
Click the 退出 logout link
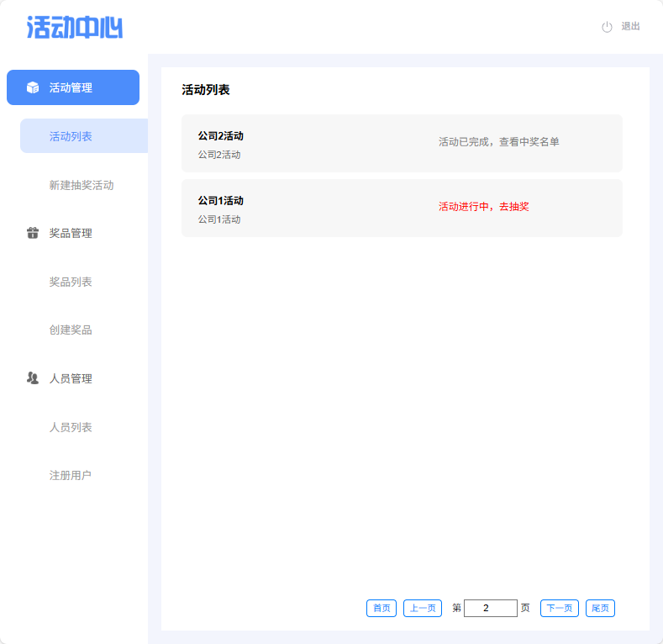tap(630, 26)
